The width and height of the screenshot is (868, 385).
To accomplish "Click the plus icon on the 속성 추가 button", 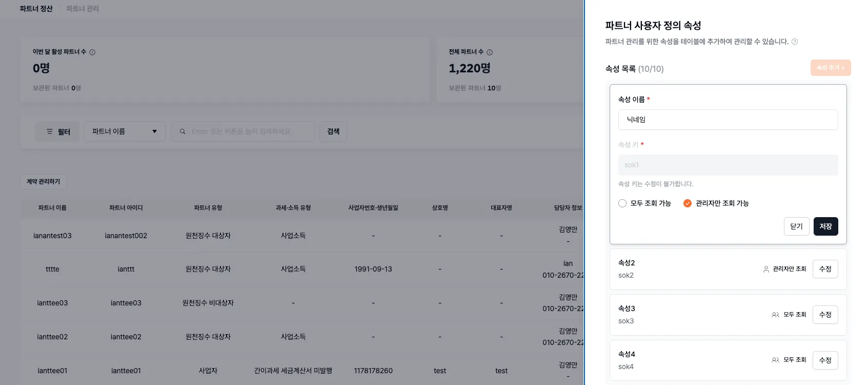I will pyautogui.click(x=844, y=67).
